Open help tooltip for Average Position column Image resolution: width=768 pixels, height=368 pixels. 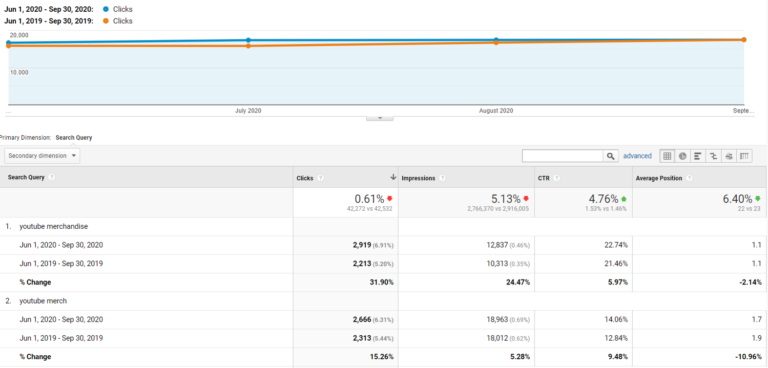[689, 178]
